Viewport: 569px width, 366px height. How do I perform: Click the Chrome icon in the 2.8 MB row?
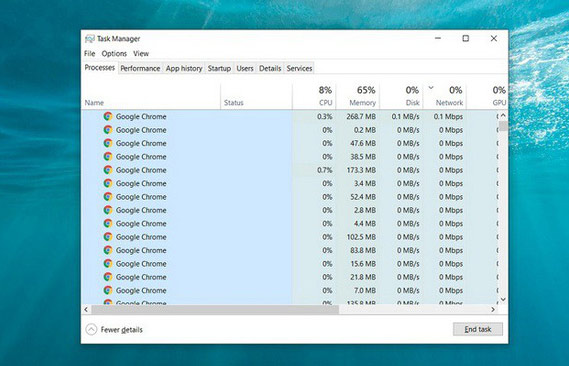click(x=108, y=210)
